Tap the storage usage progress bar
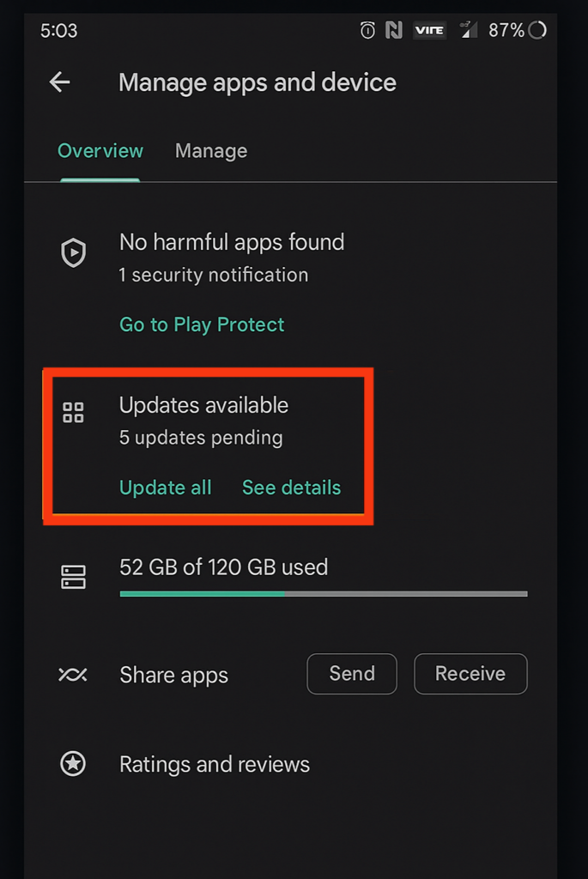Screen dimensions: 588x879 pyautogui.click(x=324, y=594)
